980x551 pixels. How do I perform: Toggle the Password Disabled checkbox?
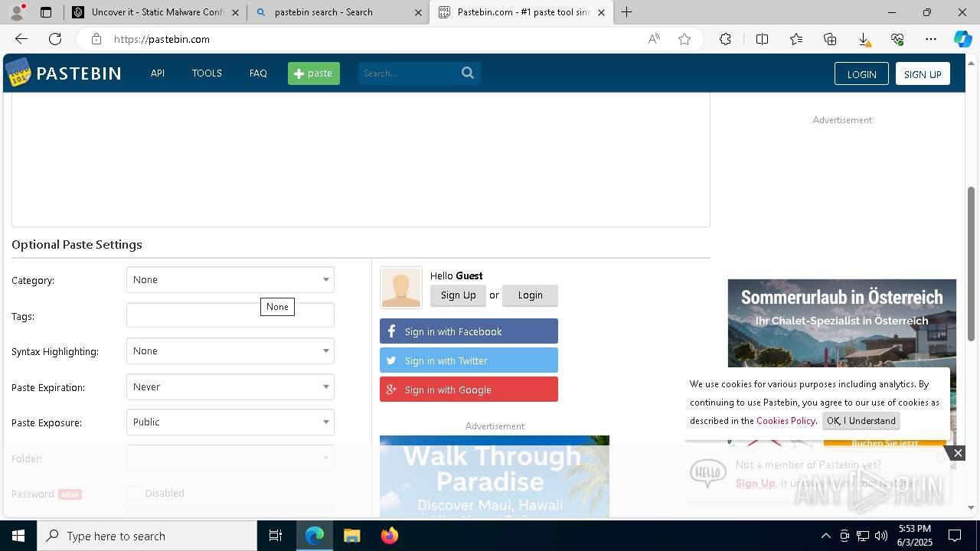coord(135,494)
